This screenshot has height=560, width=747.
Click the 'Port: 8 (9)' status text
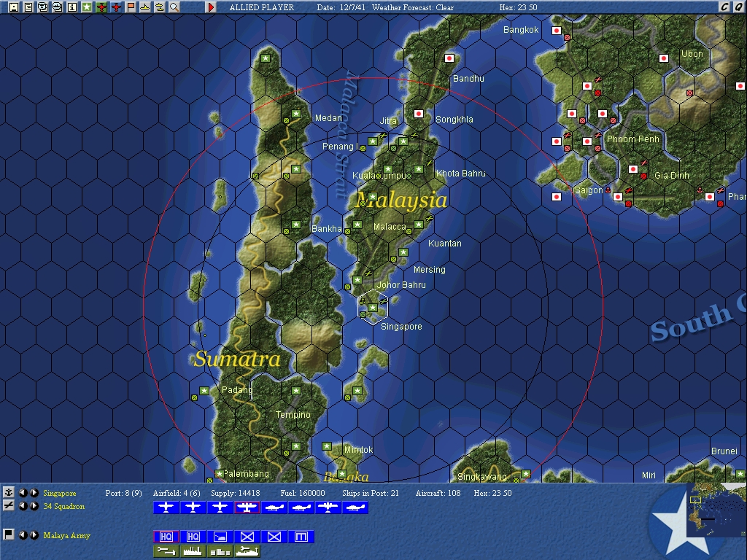tap(123, 494)
